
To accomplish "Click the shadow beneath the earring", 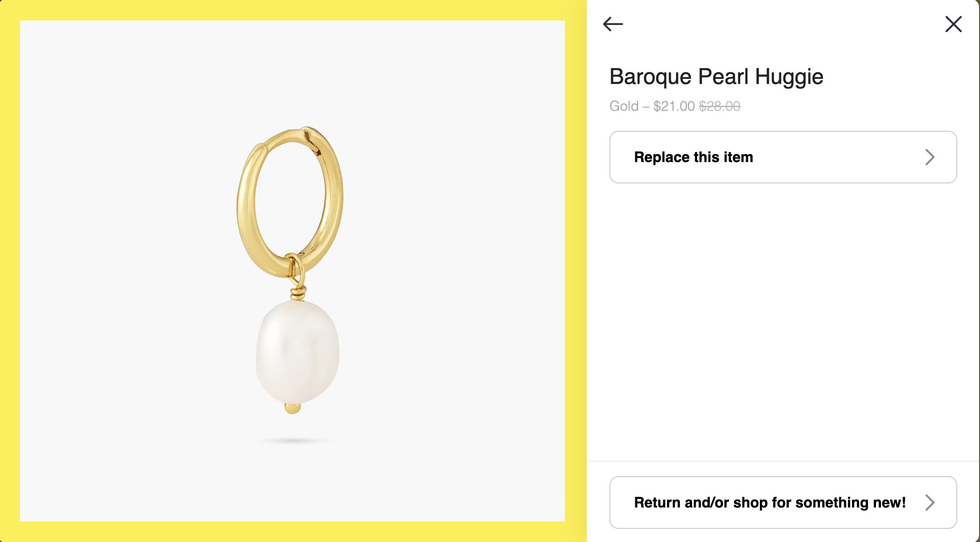I will [293, 440].
